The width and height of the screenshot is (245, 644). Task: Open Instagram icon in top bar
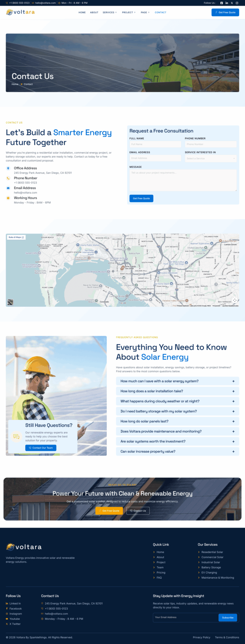pos(237,3)
